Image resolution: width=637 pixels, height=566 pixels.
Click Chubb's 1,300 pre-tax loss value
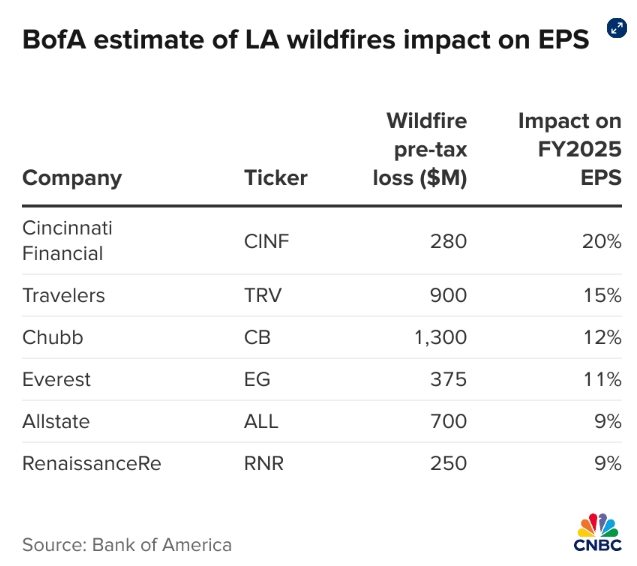click(440, 337)
